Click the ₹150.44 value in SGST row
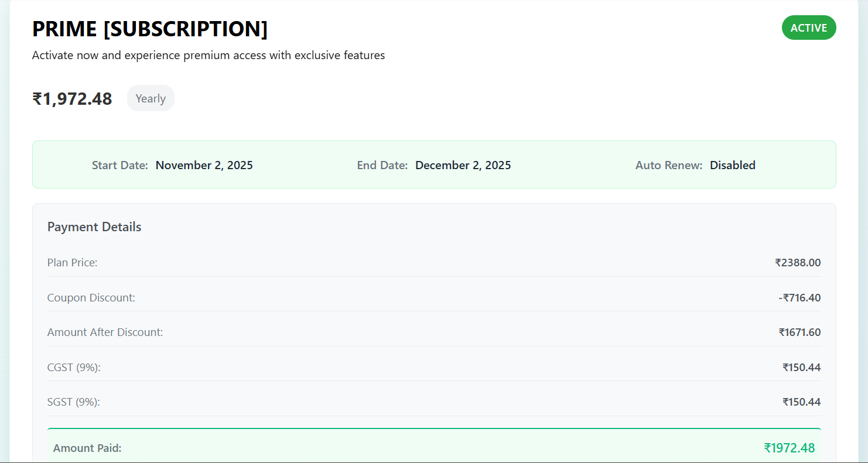The width and height of the screenshot is (868, 463). tap(801, 402)
